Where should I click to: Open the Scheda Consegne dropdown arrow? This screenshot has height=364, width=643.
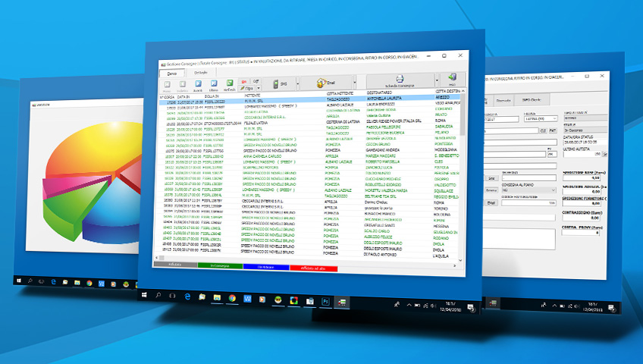click(438, 80)
